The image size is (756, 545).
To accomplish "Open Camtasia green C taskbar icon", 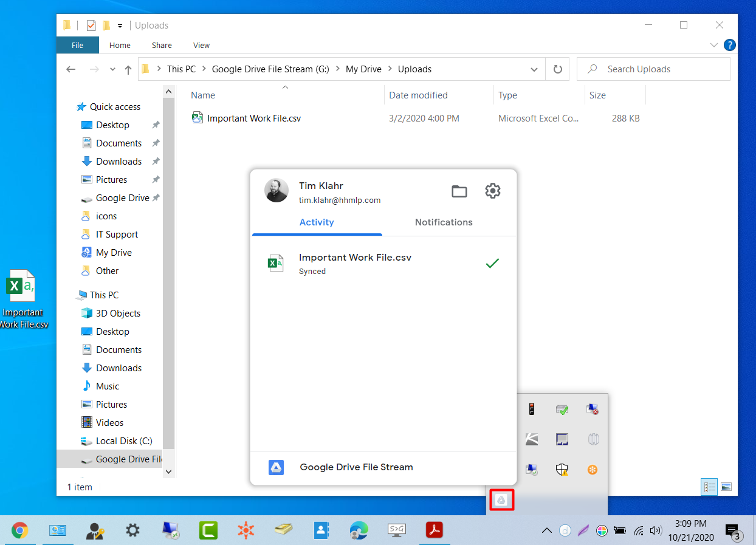I will click(x=208, y=530).
